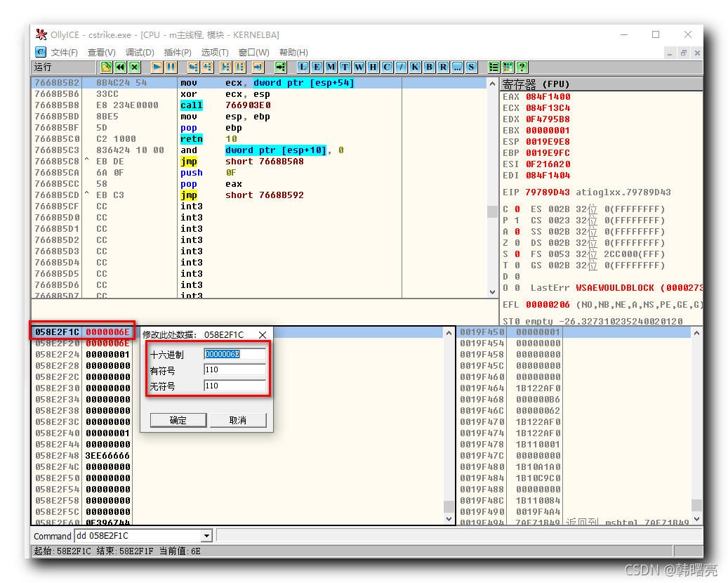This screenshot has height=583, width=728.
Task: Click the 十六进制 hex input field
Action: click(235, 354)
